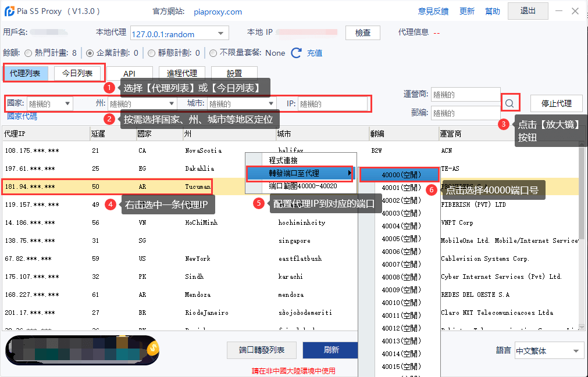
Task: Choose 端口範圍40000-40020 menu entry
Action: (x=302, y=186)
